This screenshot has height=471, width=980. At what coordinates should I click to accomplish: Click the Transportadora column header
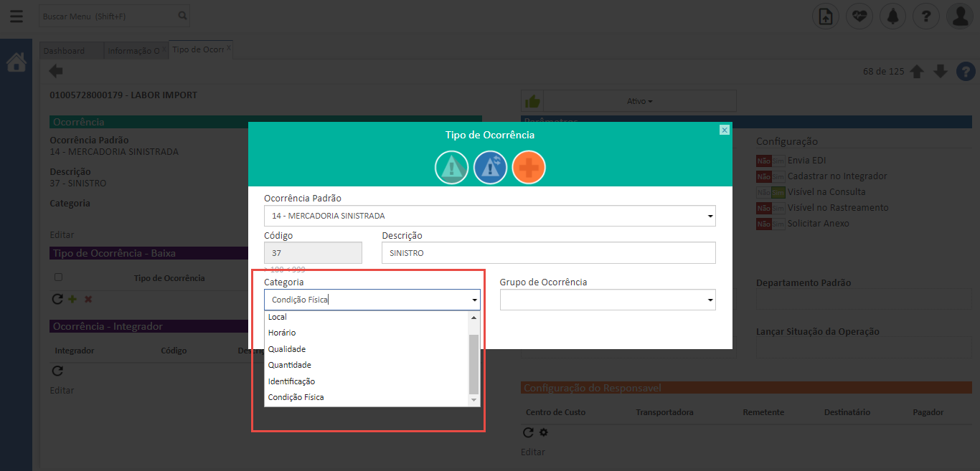coord(664,412)
